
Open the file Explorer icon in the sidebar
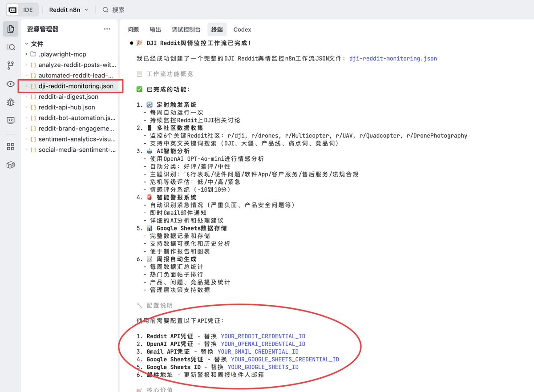[x=10, y=28]
